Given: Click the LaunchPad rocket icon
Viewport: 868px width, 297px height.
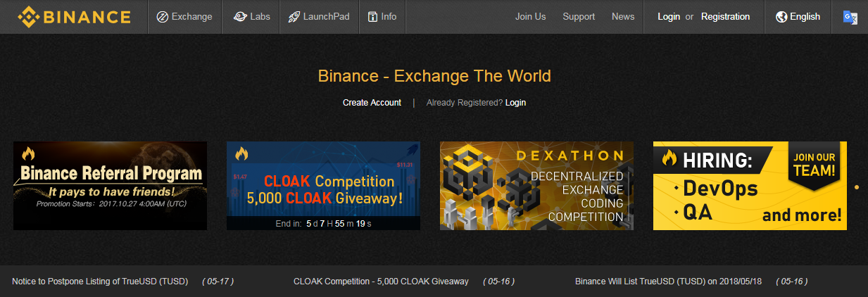Looking at the screenshot, I should coord(294,17).
